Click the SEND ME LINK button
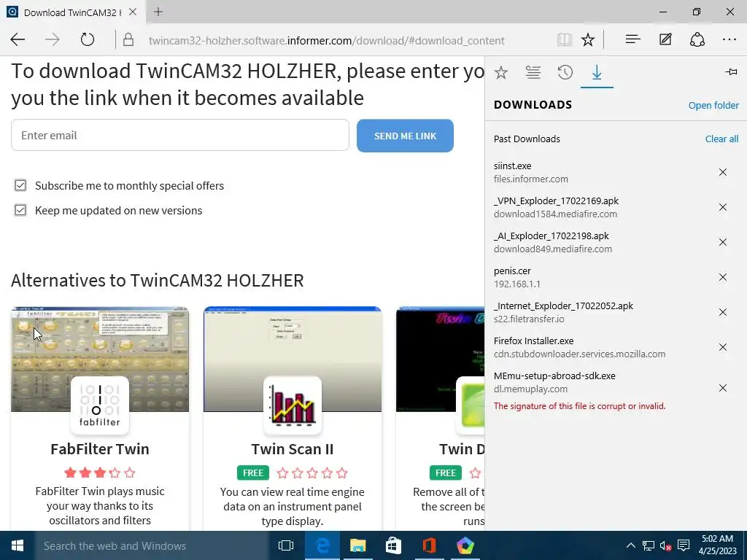747x560 pixels. [405, 136]
